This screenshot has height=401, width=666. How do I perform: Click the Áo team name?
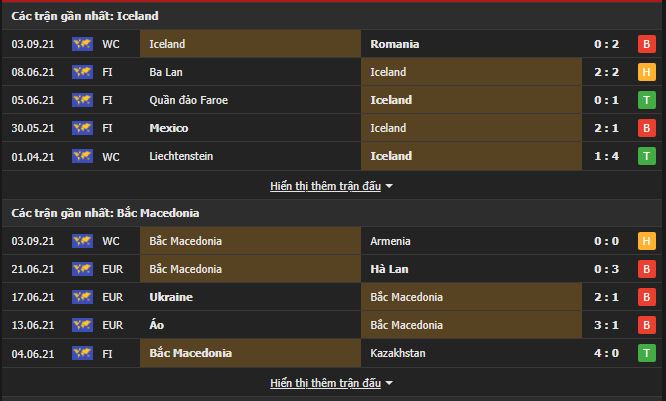156,325
